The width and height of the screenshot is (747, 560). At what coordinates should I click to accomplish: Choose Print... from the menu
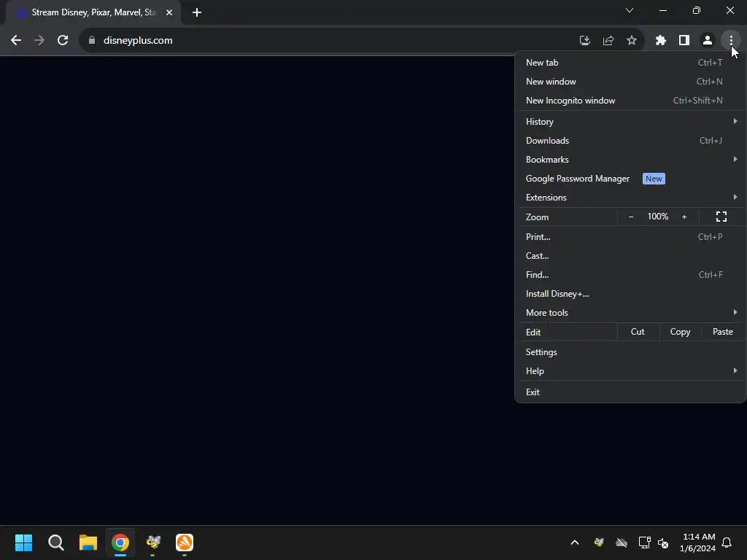631,237
